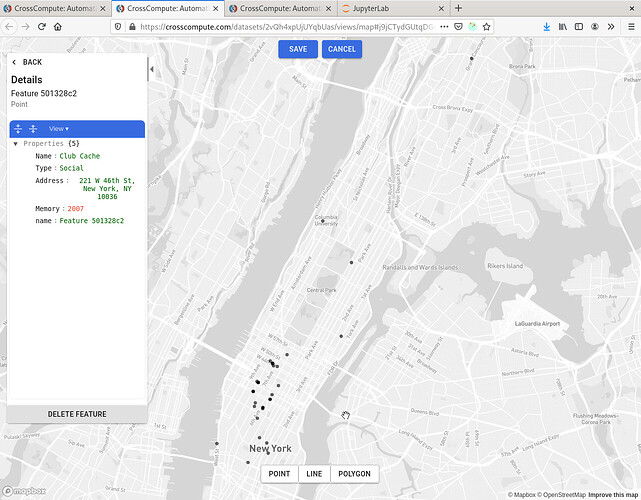Collapse the Properties tree node
641x500 pixels.
point(16,143)
